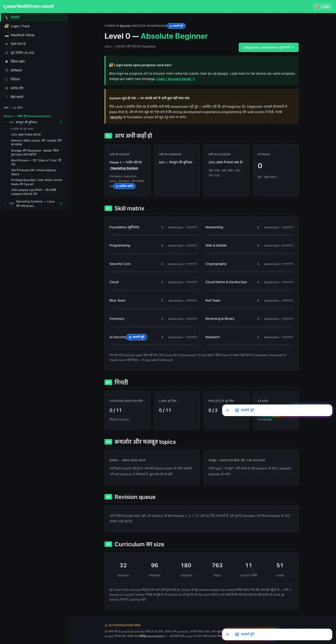The image size is (336, 644).
Task: Click the Networking skill progress bar
Action: [250, 235]
